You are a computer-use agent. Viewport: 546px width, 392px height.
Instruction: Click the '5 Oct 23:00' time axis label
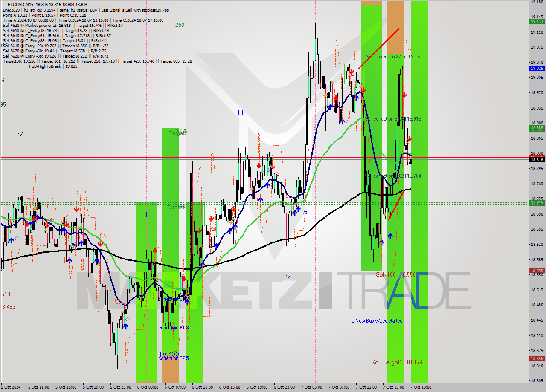[x=121, y=387]
